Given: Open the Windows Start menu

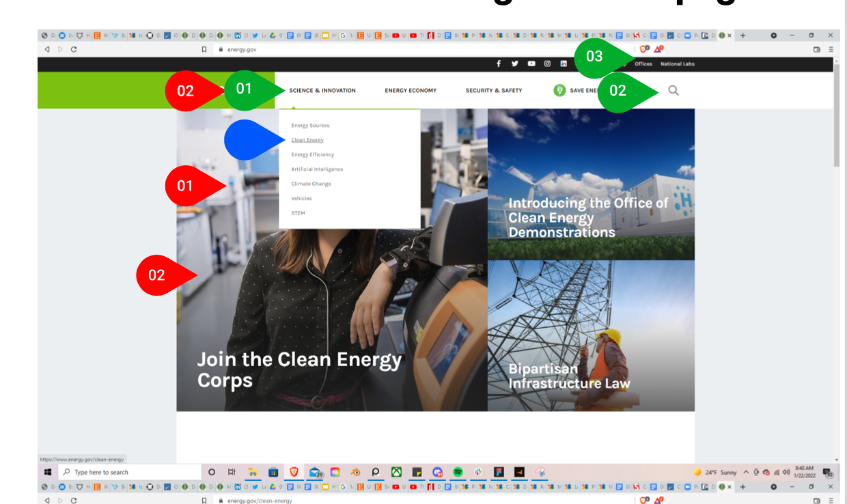Looking at the screenshot, I should tap(48, 473).
